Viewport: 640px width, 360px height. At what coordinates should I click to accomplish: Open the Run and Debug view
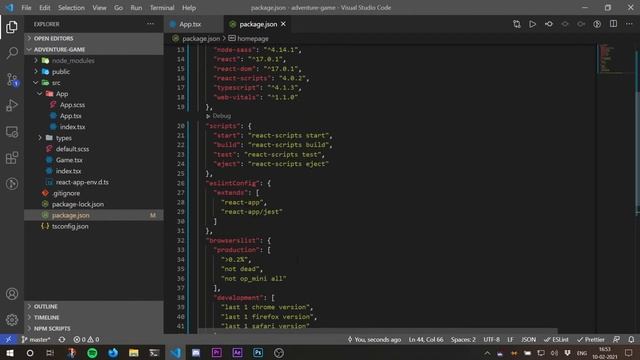[x=12, y=105]
